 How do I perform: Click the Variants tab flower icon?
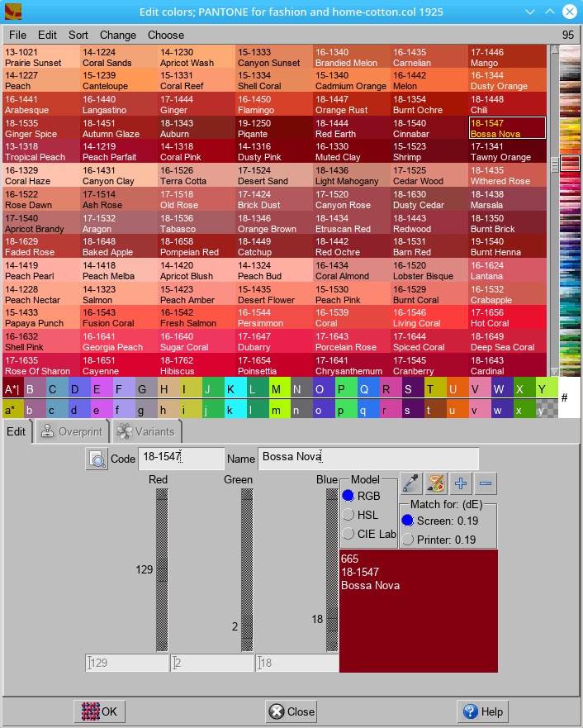(x=125, y=431)
